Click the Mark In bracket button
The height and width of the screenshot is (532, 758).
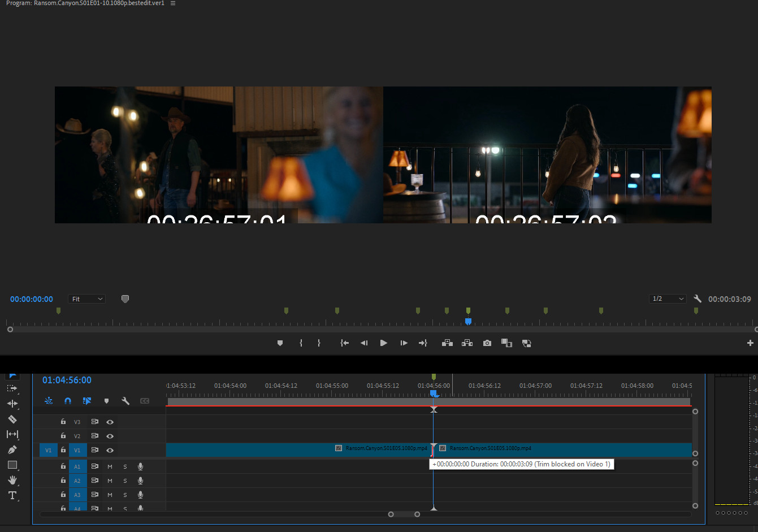(x=301, y=343)
